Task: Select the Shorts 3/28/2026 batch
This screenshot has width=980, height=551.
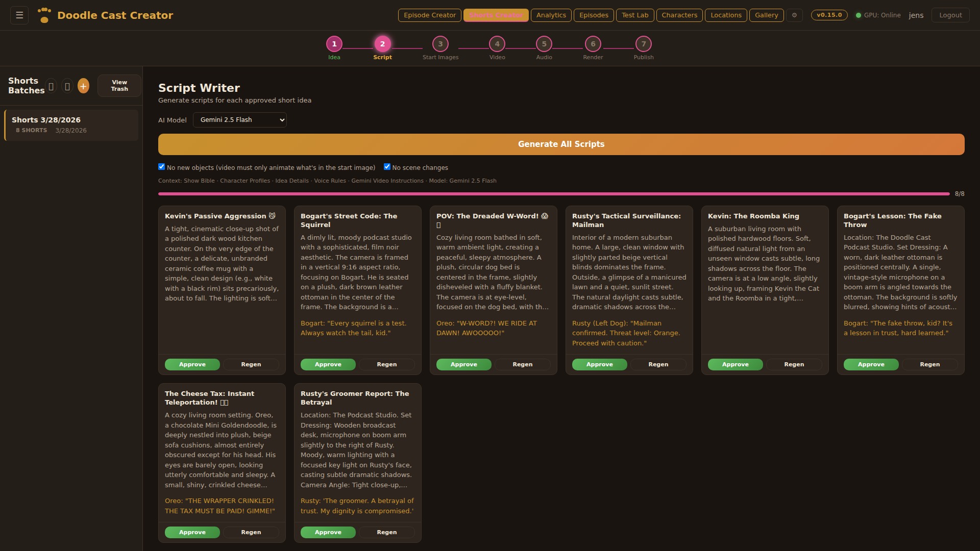Action: (71, 124)
